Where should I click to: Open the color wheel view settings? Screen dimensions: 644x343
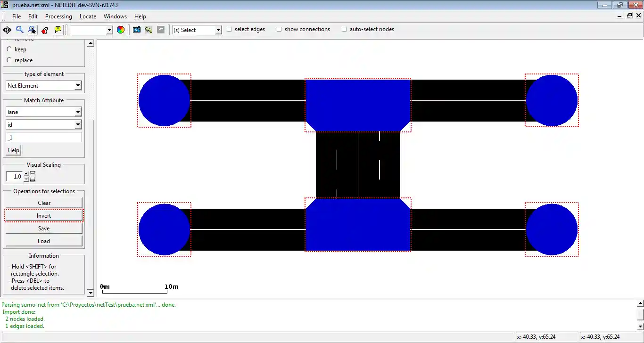click(121, 30)
